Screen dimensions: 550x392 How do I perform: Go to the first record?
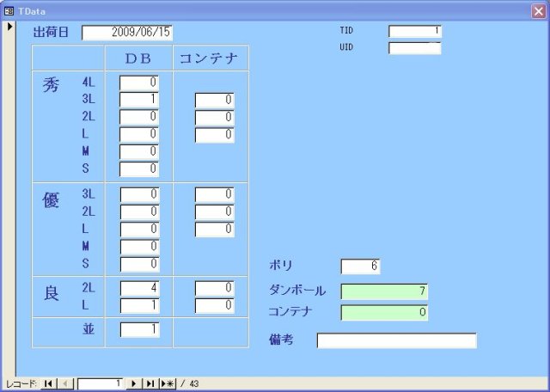[x=48, y=383]
